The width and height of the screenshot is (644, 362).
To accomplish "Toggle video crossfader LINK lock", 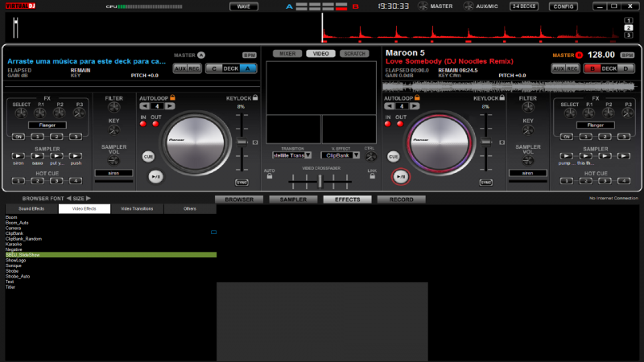I will tap(372, 176).
